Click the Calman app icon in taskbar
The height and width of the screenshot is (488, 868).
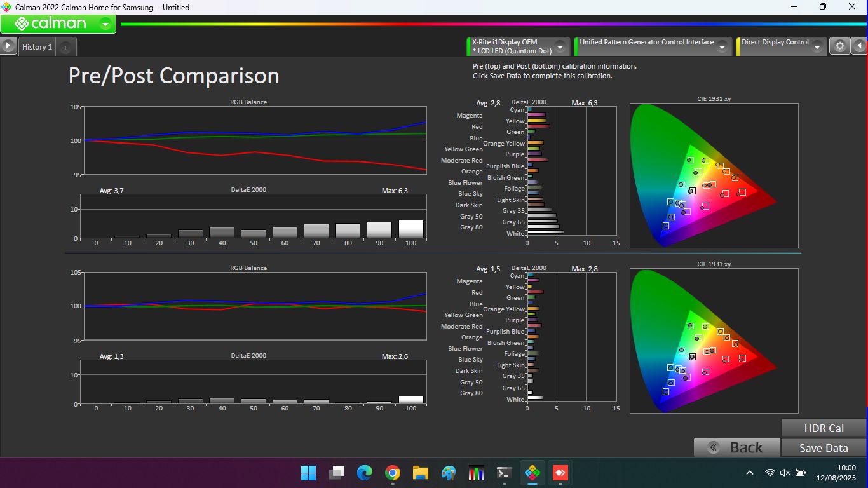[x=532, y=473]
